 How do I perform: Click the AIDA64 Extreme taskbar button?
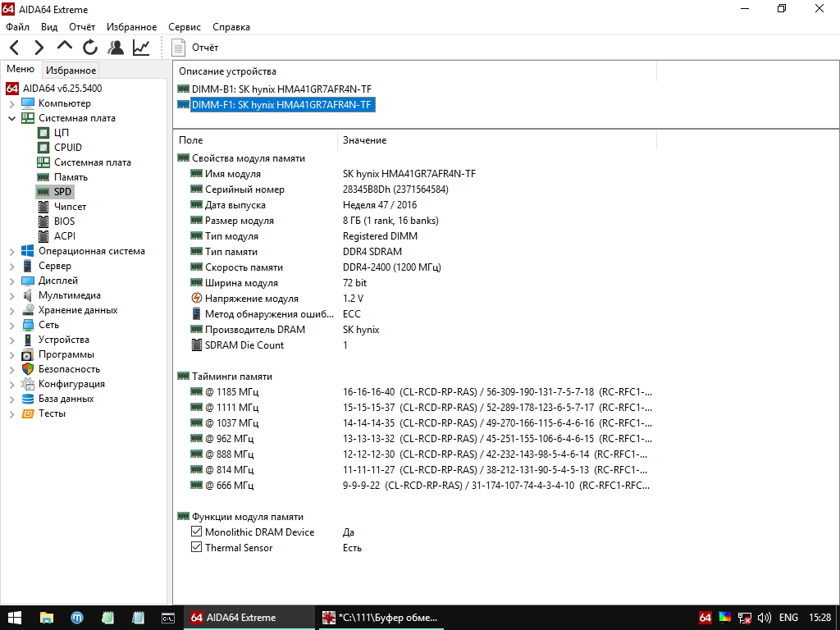pyautogui.click(x=249, y=618)
